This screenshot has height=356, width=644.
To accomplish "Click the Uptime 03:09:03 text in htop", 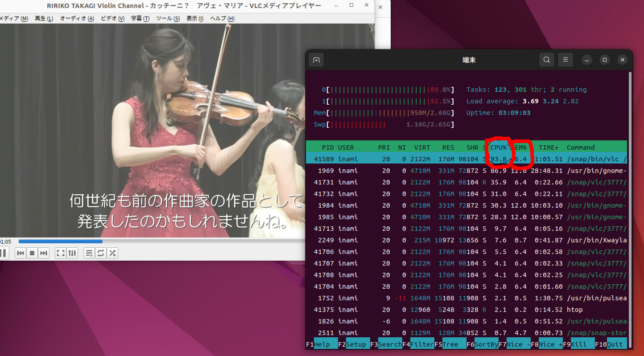I will [499, 113].
